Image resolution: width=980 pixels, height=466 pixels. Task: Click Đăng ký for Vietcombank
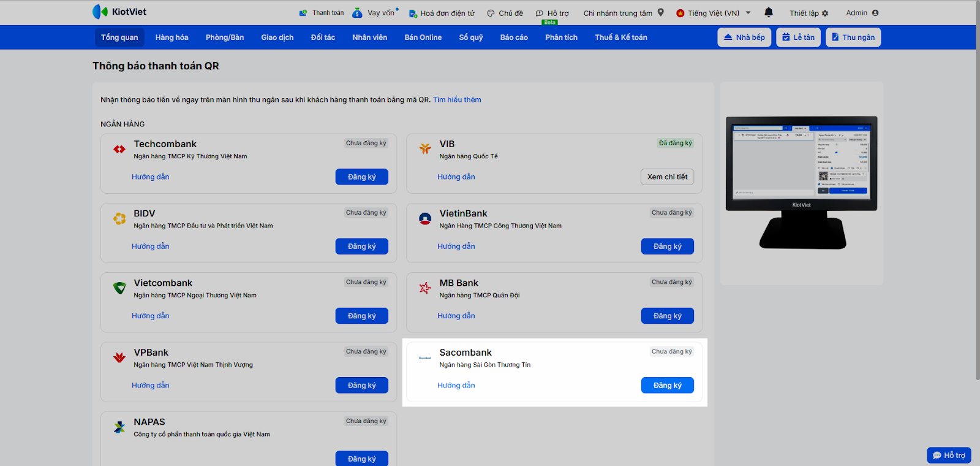[x=362, y=316]
